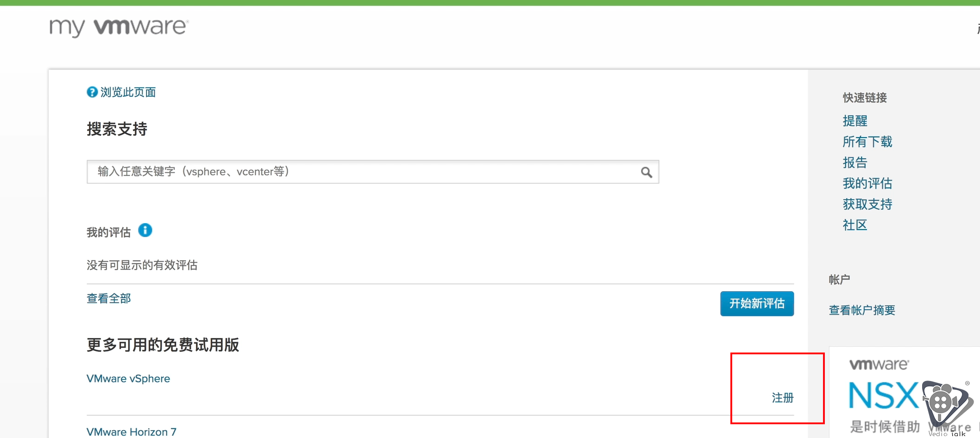
Task: Click the 开始新评估 button
Action: point(757,304)
